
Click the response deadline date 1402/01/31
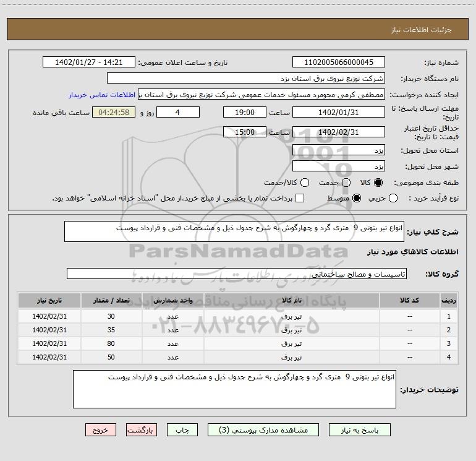tap(339, 112)
